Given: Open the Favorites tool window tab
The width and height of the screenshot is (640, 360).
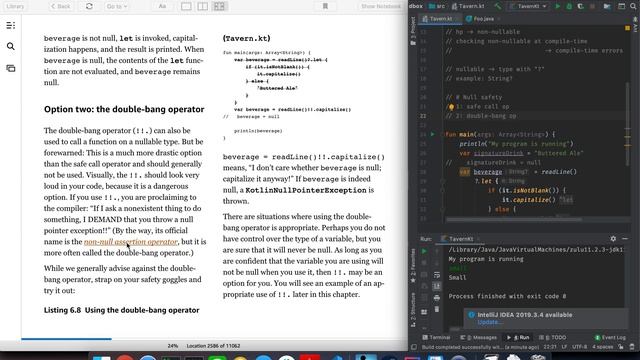Looking at the screenshot, I should (413, 265).
